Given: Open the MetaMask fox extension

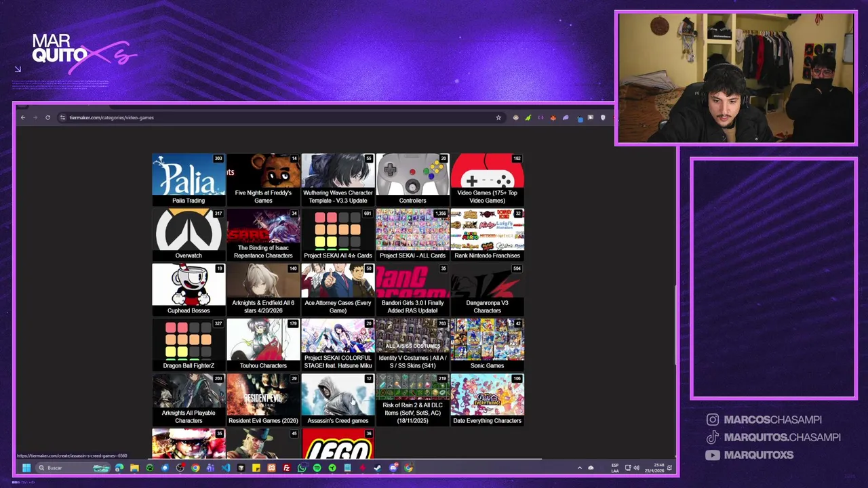Looking at the screenshot, I should (x=553, y=118).
